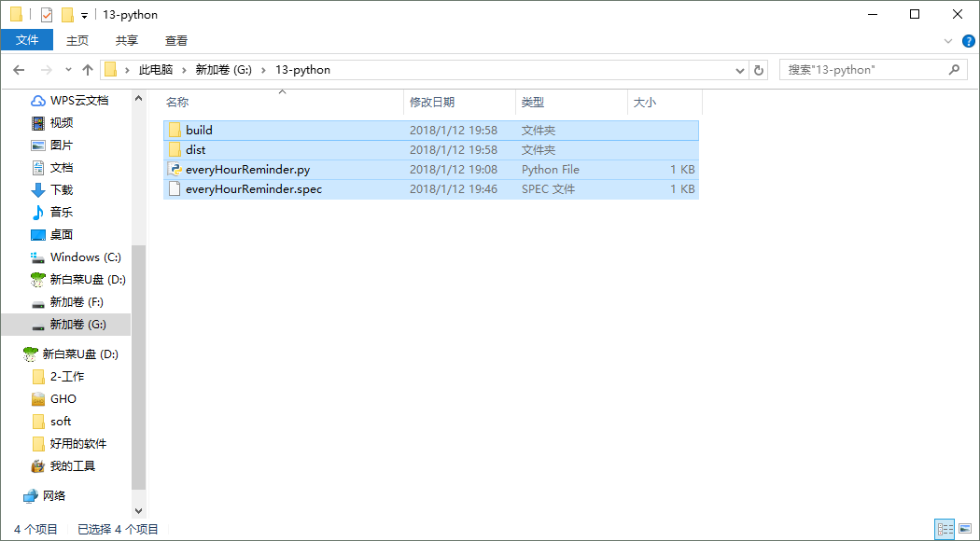The height and width of the screenshot is (541, 980).
Task: Expand the ribbon with the chevron
Action: [x=948, y=41]
